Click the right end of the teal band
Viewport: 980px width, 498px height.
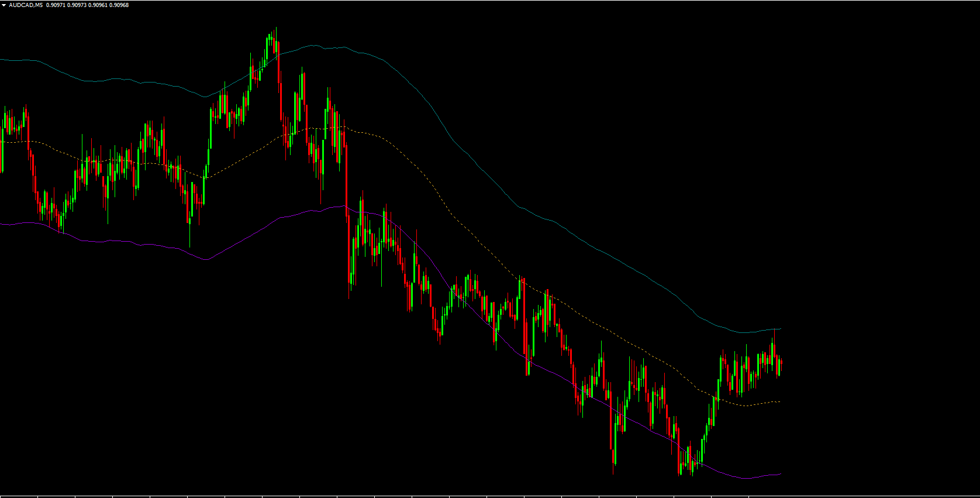pyautogui.click(x=780, y=329)
